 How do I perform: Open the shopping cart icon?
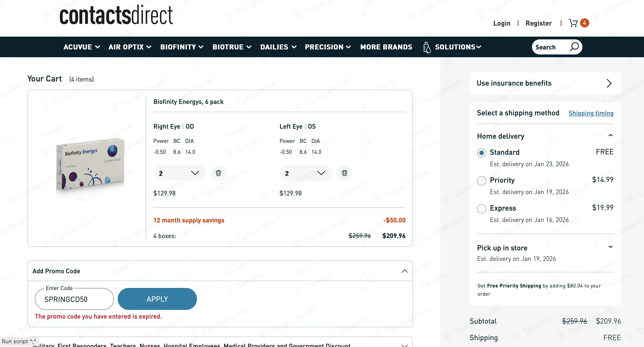(573, 23)
